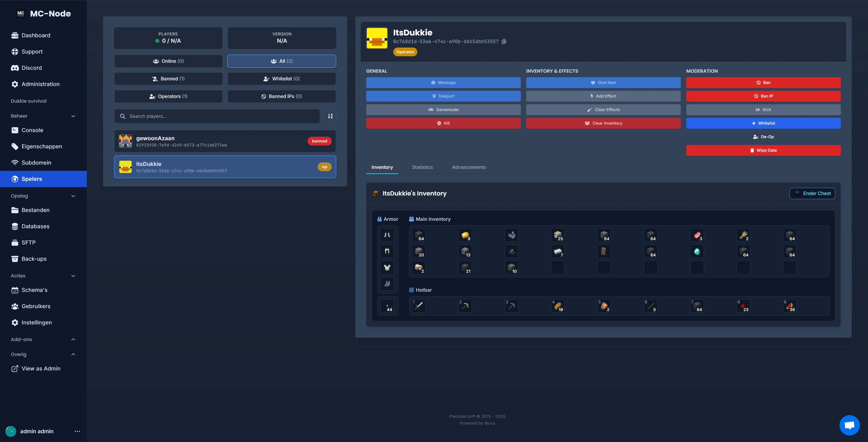Collapse the Opslag sidebar section
868x442 pixels.
tap(73, 196)
